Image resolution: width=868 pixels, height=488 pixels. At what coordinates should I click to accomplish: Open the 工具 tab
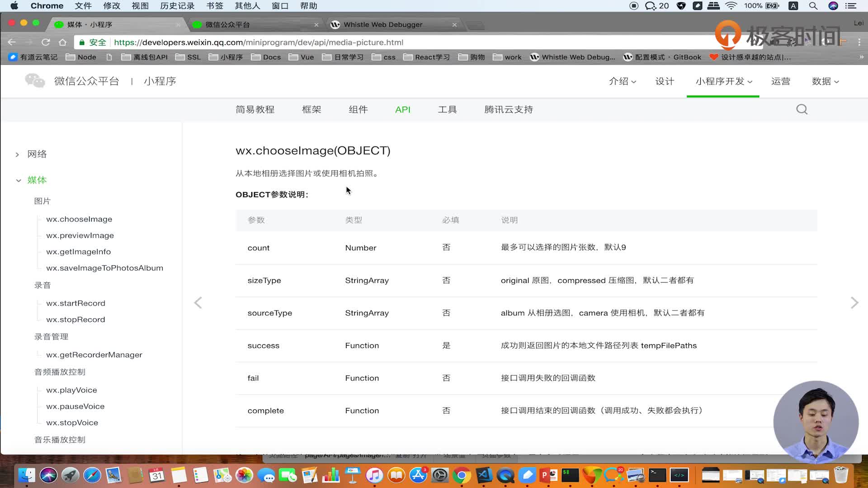click(447, 109)
